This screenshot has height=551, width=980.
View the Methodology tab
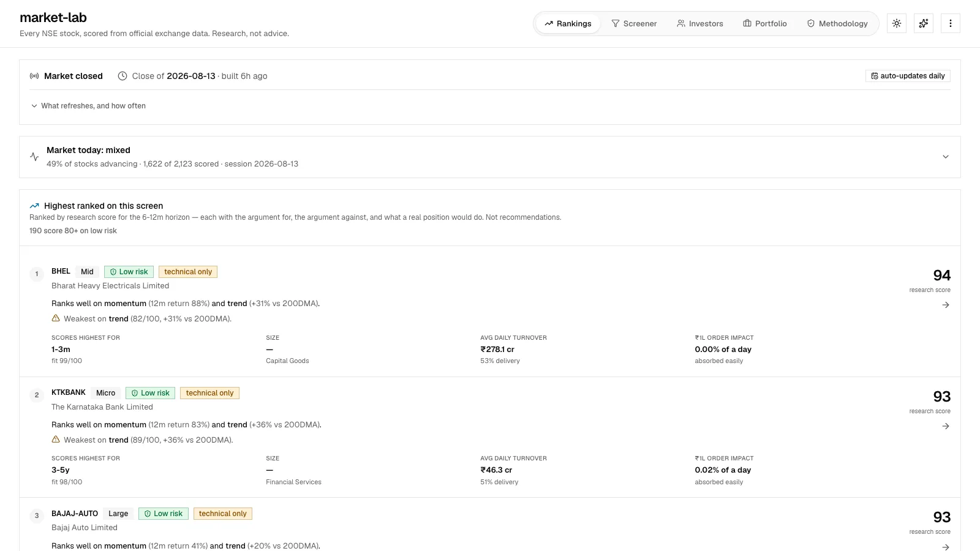pyautogui.click(x=837, y=24)
